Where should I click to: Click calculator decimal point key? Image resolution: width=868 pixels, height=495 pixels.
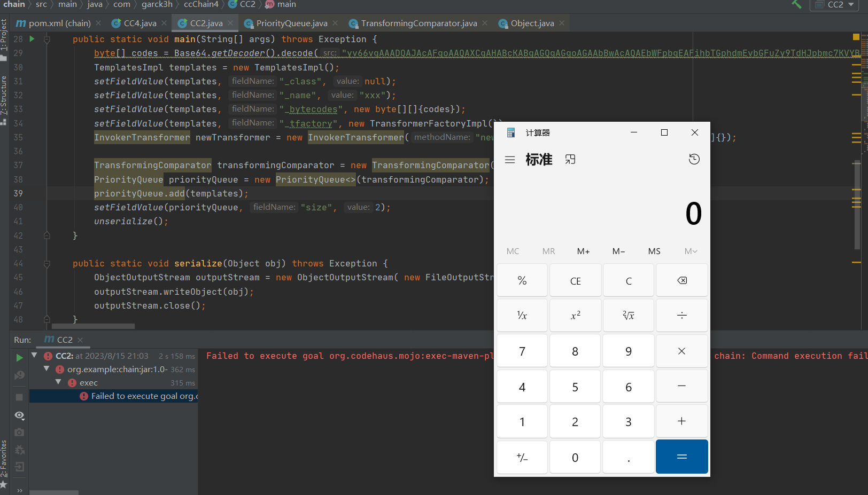pos(629,457)
